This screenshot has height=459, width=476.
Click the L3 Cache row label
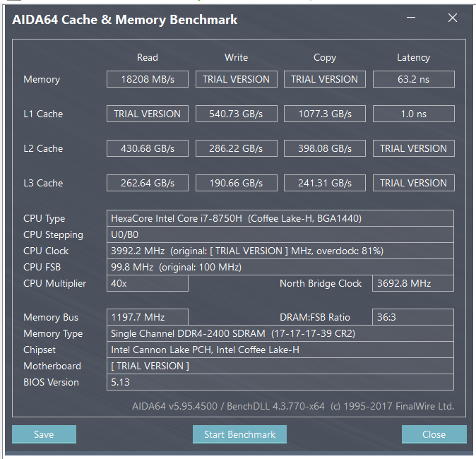[x=43, y=183]
